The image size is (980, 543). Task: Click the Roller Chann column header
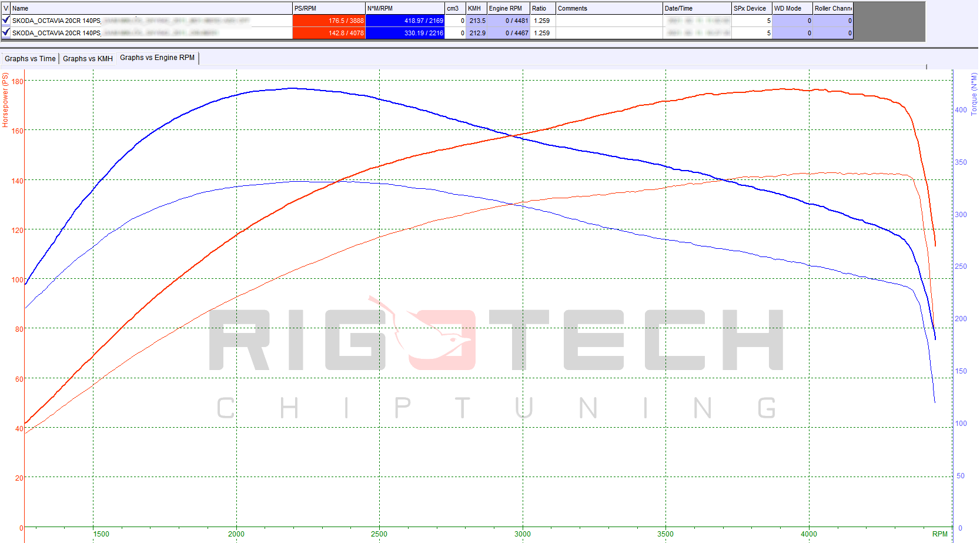(833, 8)
